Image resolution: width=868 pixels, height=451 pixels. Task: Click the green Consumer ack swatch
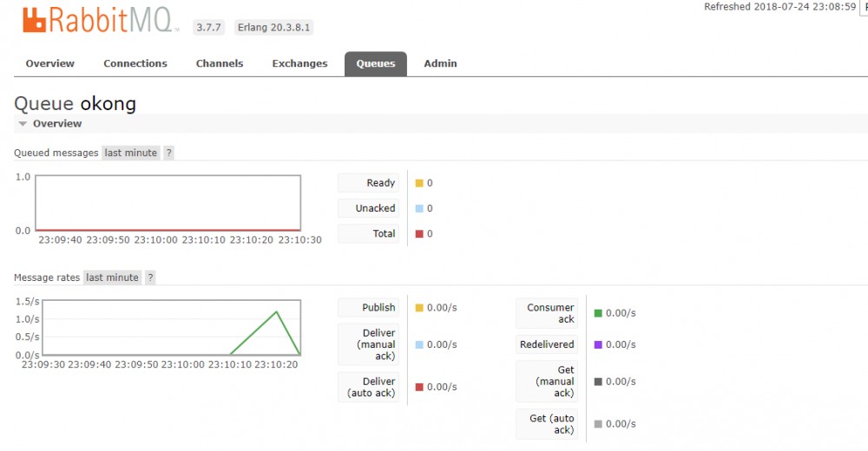click(598, 313)
